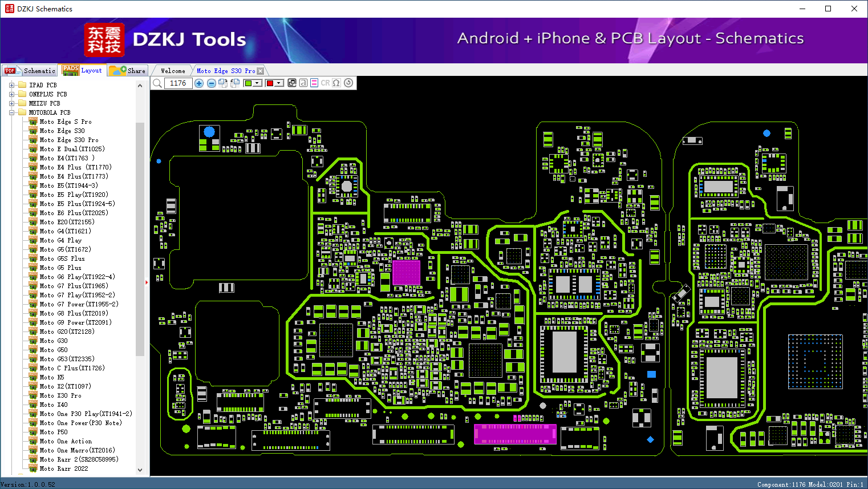This screenshot has height=489, width=868.
Task: Click the status text 'Component:1176 Model:0201 Pin:1'
Action: pyautogui.click(x=810, y=484)
